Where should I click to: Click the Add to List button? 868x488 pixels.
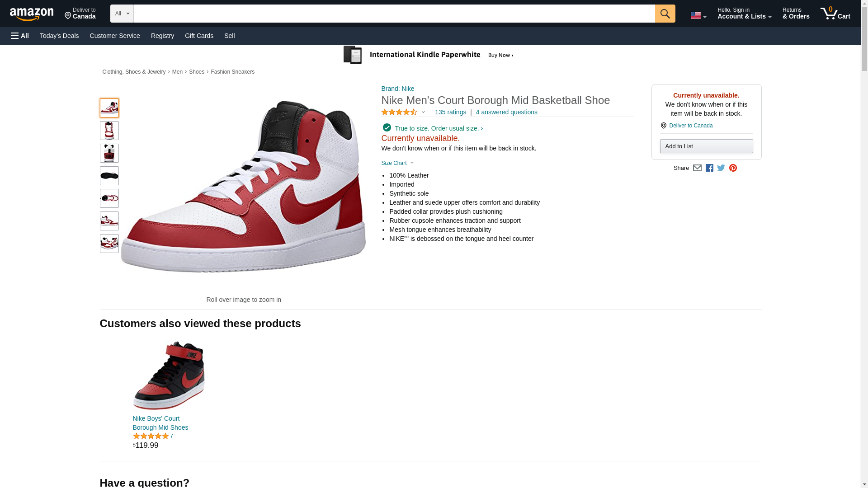(706, 146)
